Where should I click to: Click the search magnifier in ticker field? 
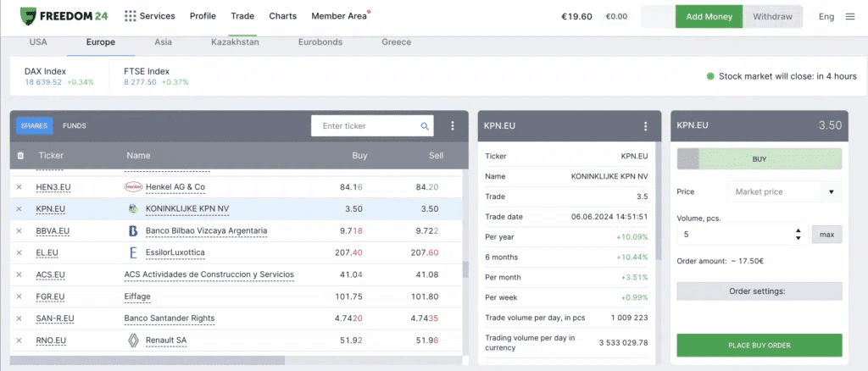[x=425, y=126]
